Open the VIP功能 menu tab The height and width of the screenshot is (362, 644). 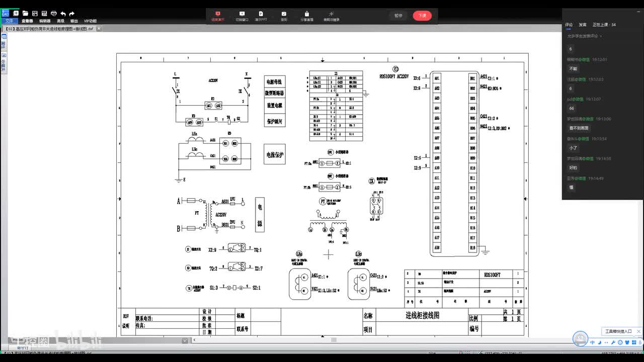click(x=90, y=21)
